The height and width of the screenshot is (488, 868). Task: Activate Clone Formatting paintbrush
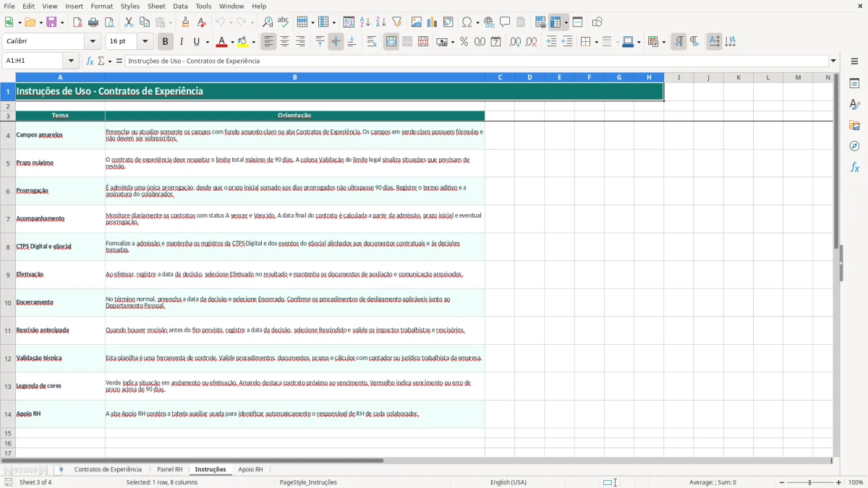(185, 22)
